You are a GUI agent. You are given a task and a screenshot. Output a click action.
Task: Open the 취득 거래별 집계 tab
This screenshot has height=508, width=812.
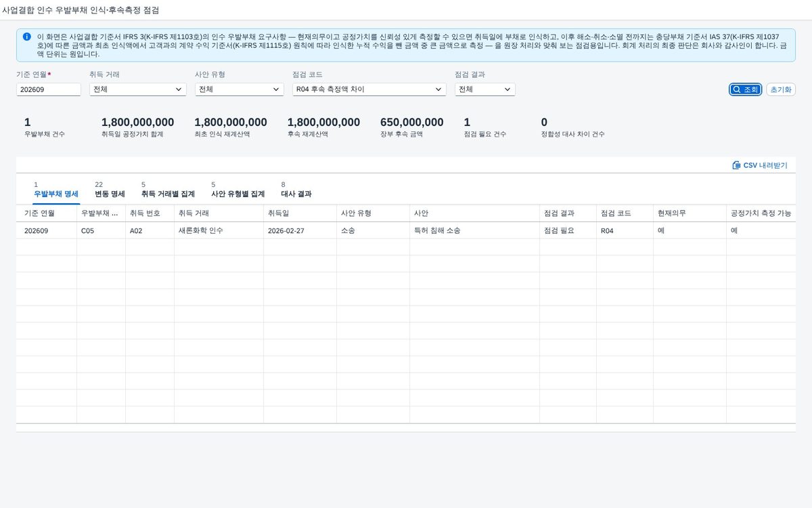[x=168, y=190]
